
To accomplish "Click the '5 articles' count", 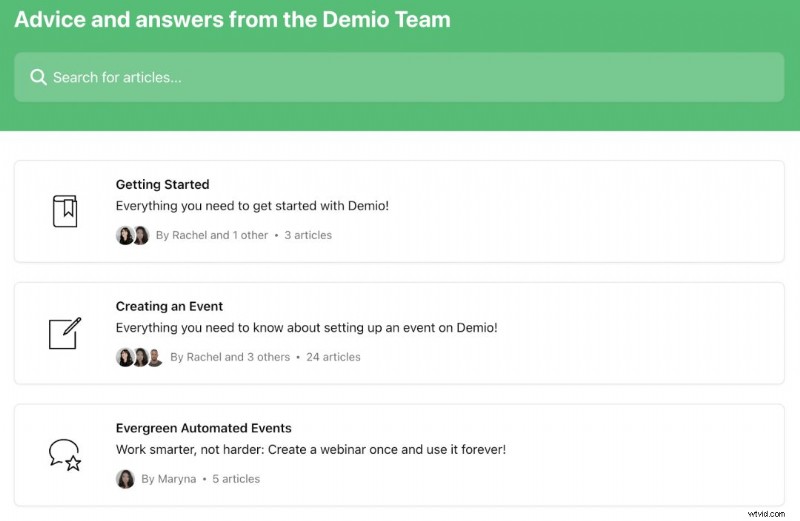I will pyautogui.click(x=236, y=479).
